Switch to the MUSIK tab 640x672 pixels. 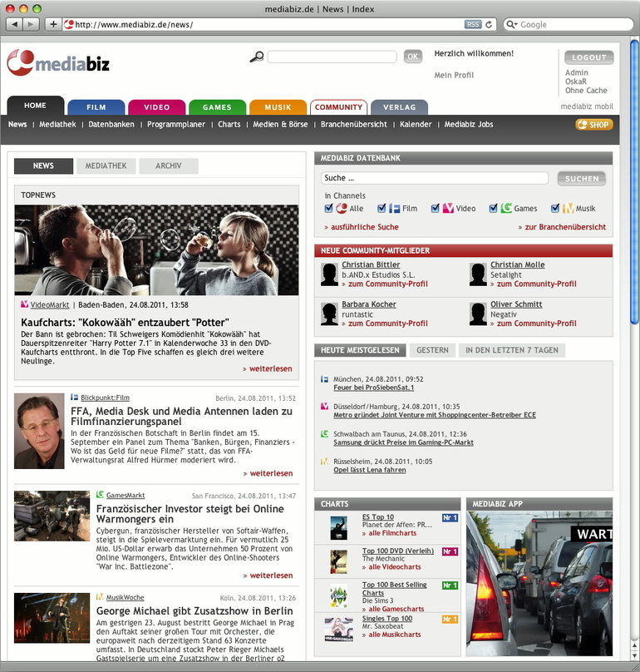click(278, 107)
